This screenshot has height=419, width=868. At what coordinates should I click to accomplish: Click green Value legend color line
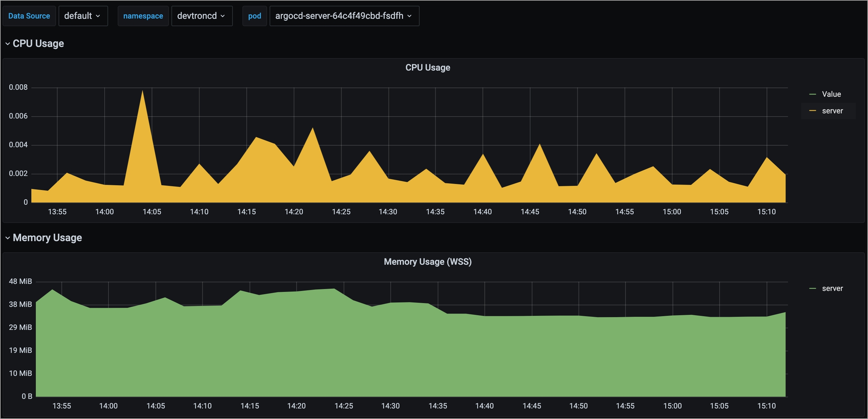813,94
